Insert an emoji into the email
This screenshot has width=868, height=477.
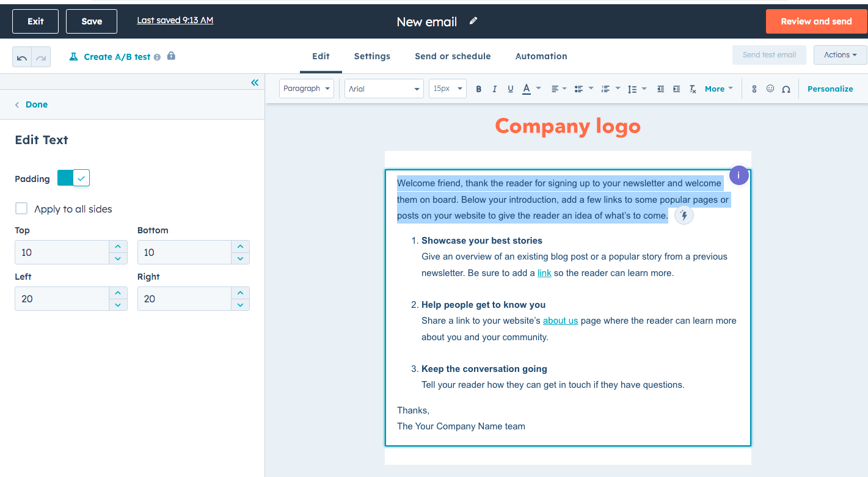click(770, 89)
